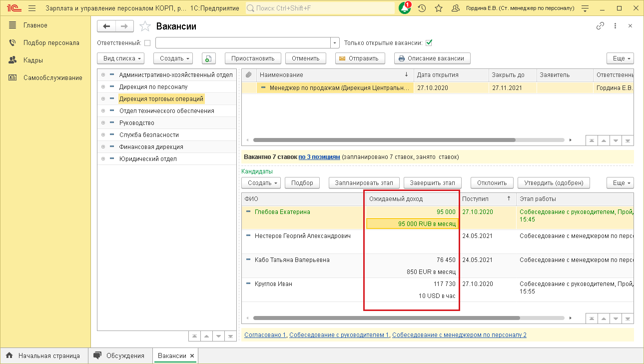Open Подбор персонала section in sidebar
The height and width of the screenshot is (364, 644).
click(x=51, y=43)
